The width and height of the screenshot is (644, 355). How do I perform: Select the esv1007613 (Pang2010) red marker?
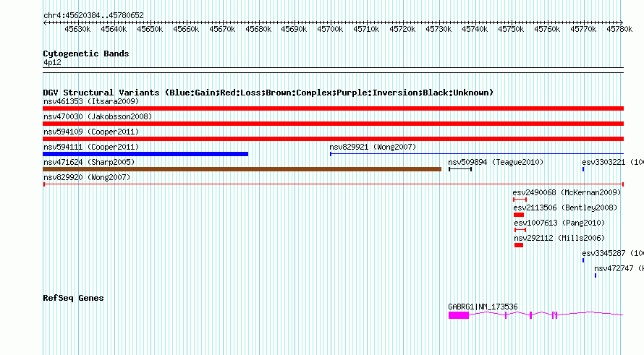click(520, 230)
